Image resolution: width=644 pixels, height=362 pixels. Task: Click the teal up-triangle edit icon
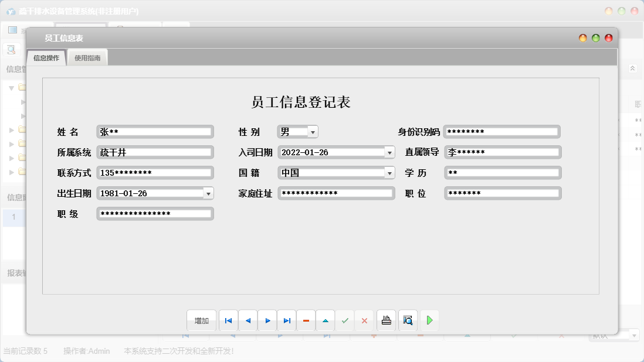point(326,320)
